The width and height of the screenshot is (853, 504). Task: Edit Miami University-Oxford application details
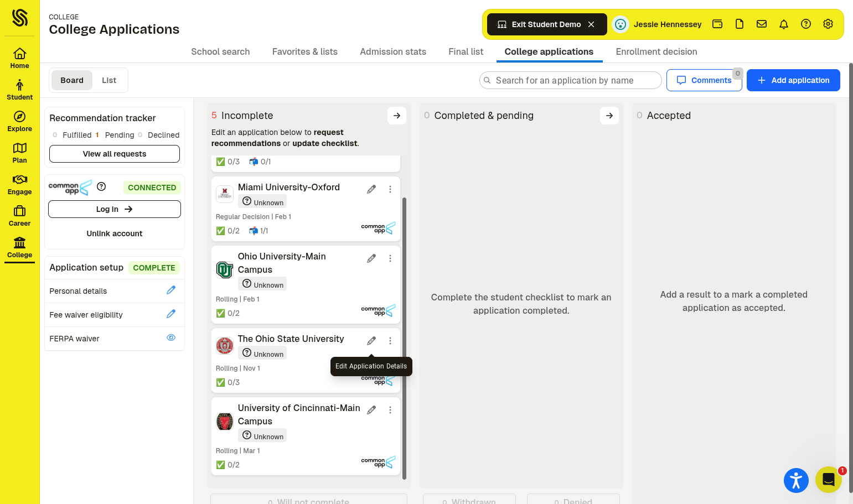371,189
